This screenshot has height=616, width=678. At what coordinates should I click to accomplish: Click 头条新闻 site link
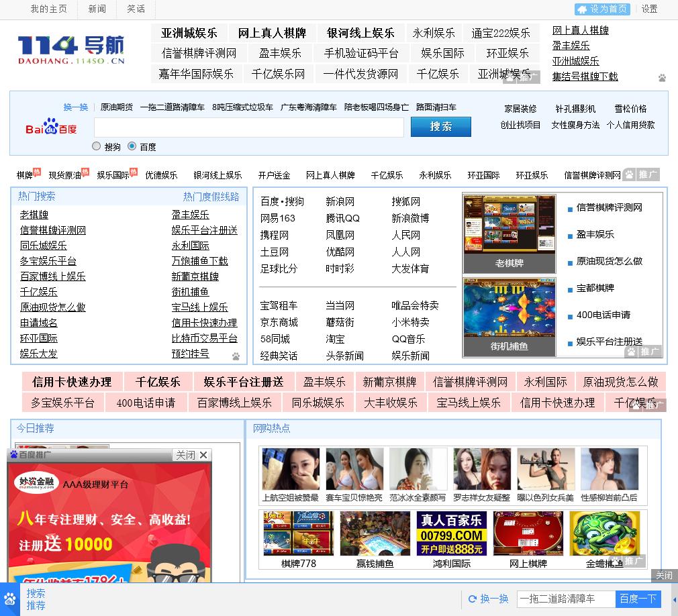344,356
